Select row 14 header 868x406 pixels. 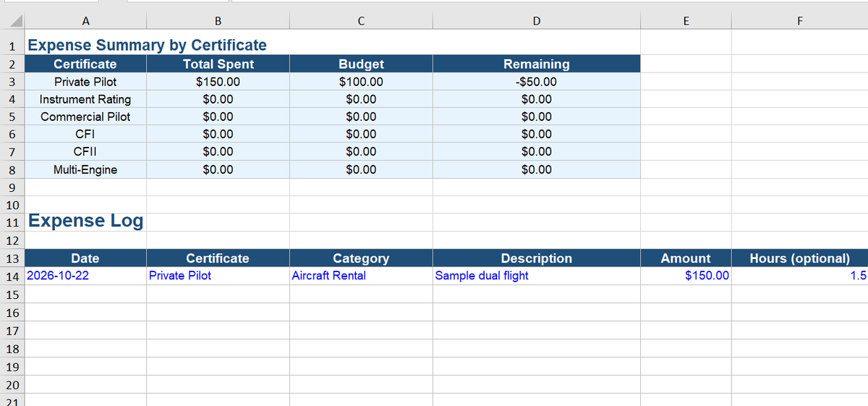[12, 276]
